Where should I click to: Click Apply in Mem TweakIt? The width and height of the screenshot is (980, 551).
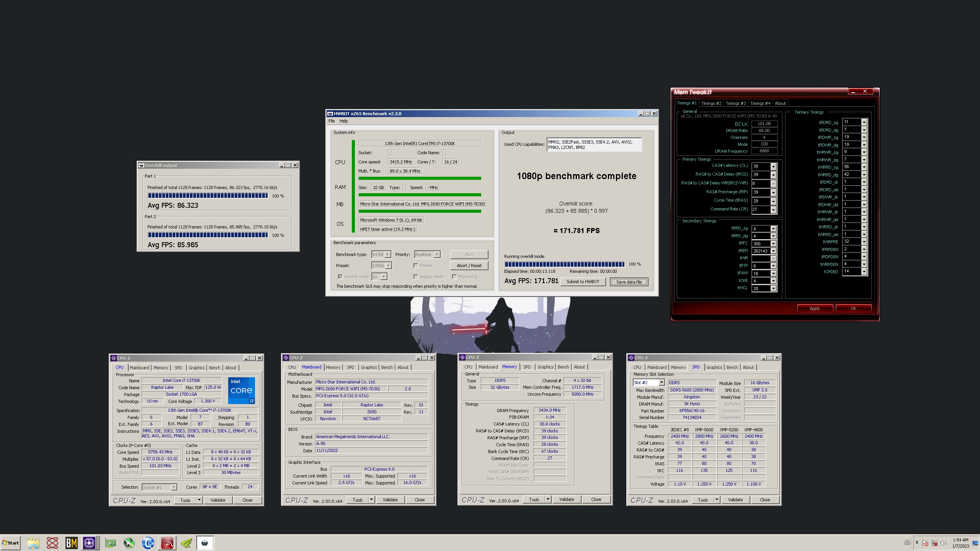815,308
